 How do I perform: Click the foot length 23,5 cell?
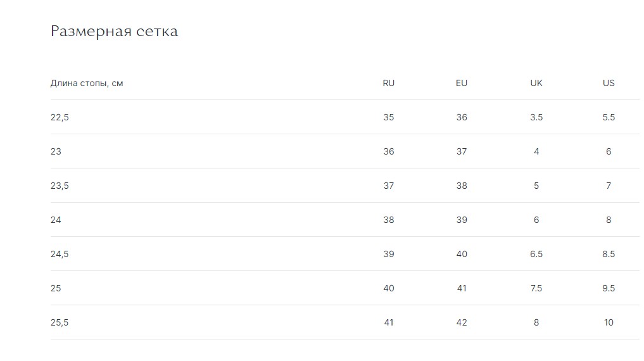60,186
